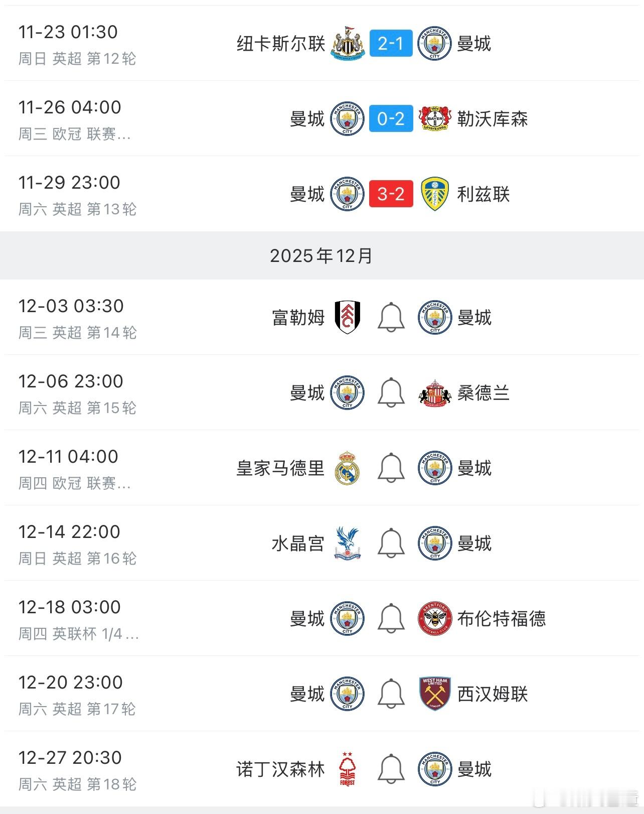Click the Bayer Leverkusen team logo
The width and height of the screenshot is (644, 814).
point(434,118)
